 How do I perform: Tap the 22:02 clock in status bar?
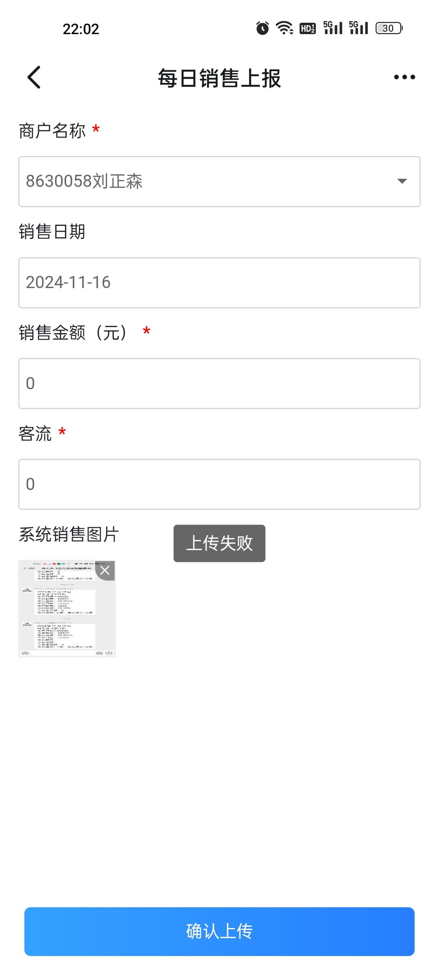(81, 29)
